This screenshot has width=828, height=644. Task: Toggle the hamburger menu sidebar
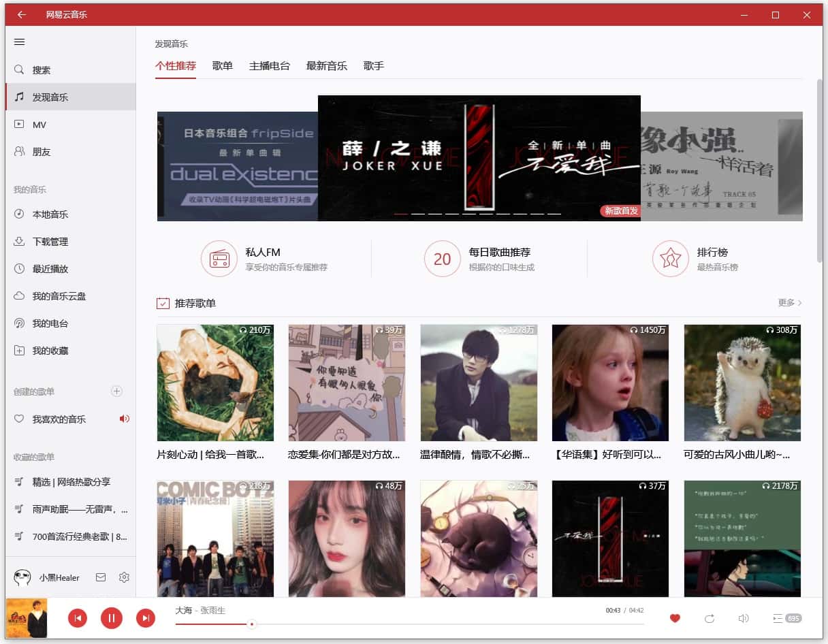(19, 42)
